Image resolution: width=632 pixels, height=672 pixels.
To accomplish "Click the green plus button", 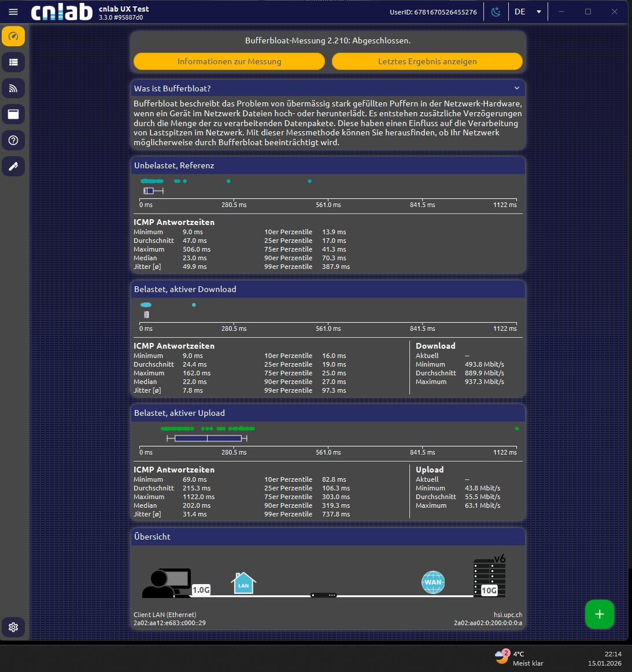I will click(600, 614).
